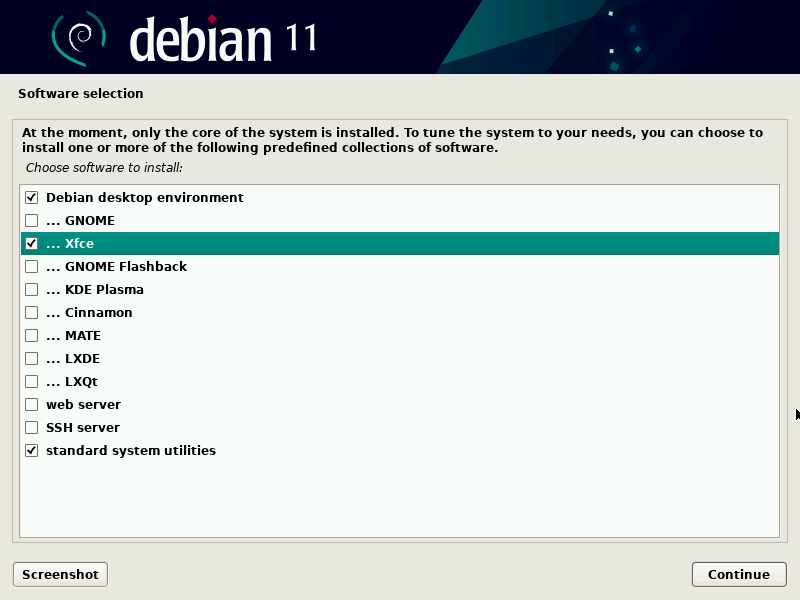The image size is (800, 600).
Task: Enable the SSH server checkbox
Action: (32, 428)
